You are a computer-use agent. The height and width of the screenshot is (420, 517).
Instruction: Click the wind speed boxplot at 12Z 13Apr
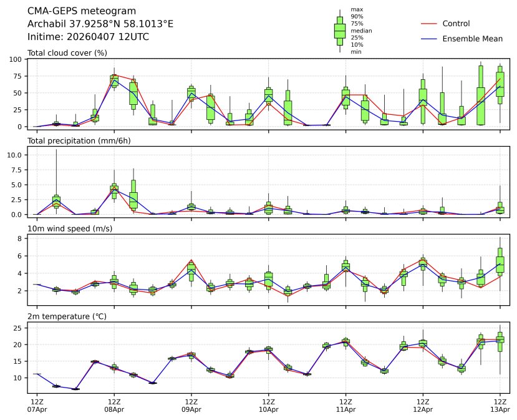click(x=500, y=264)
